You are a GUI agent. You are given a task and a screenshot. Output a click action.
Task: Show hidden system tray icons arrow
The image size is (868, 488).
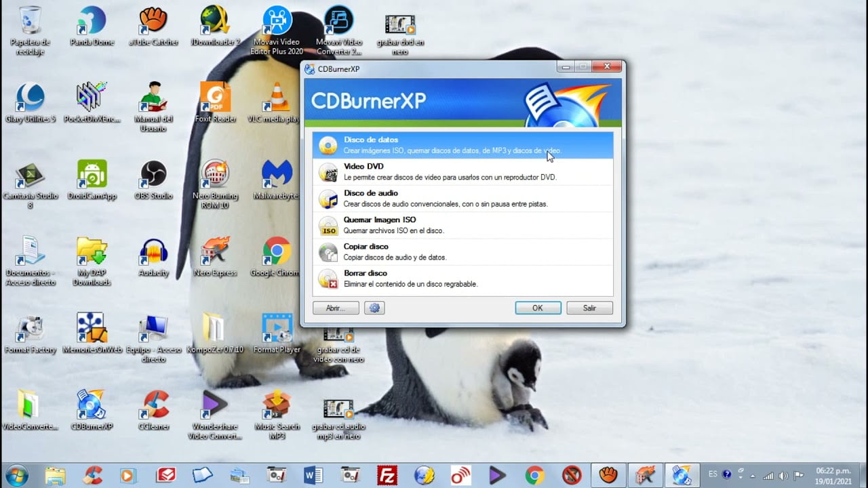click(752, 475)
